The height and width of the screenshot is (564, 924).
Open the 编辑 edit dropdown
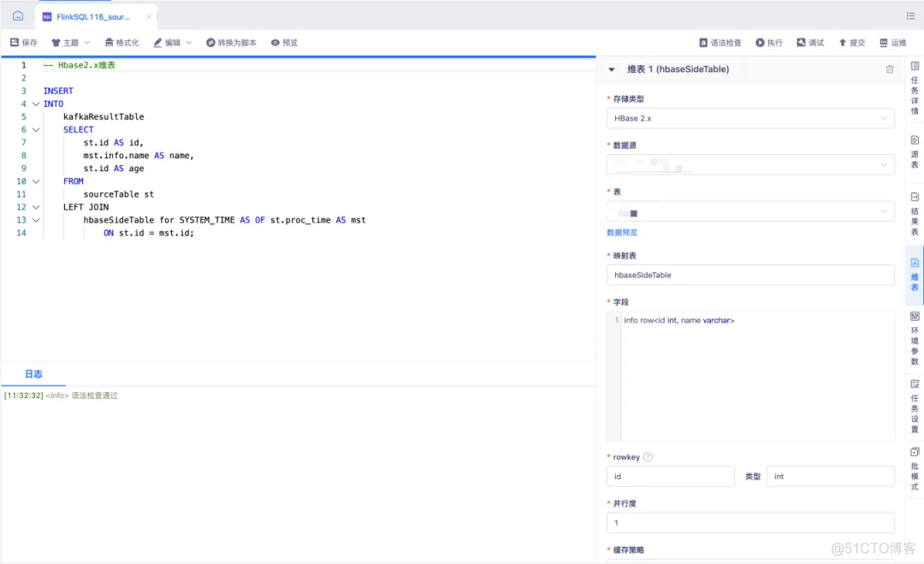click(x=173, y=43)
